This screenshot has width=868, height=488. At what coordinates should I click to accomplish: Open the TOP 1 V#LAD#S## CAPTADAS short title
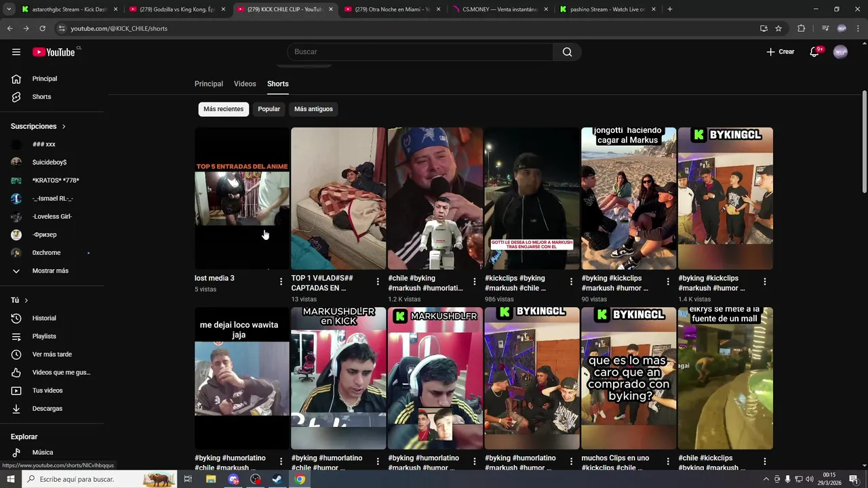tap(322, 283)
